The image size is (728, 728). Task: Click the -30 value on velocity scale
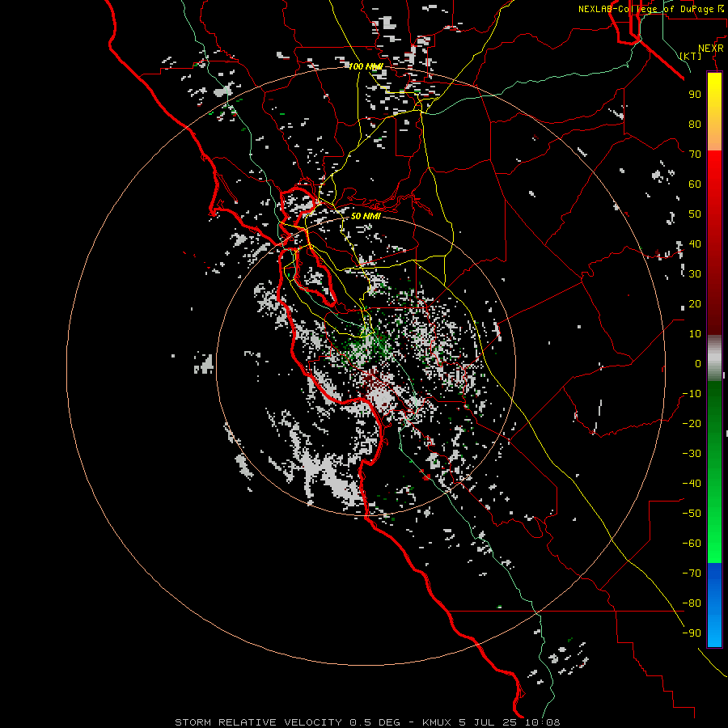pos(692,453)
